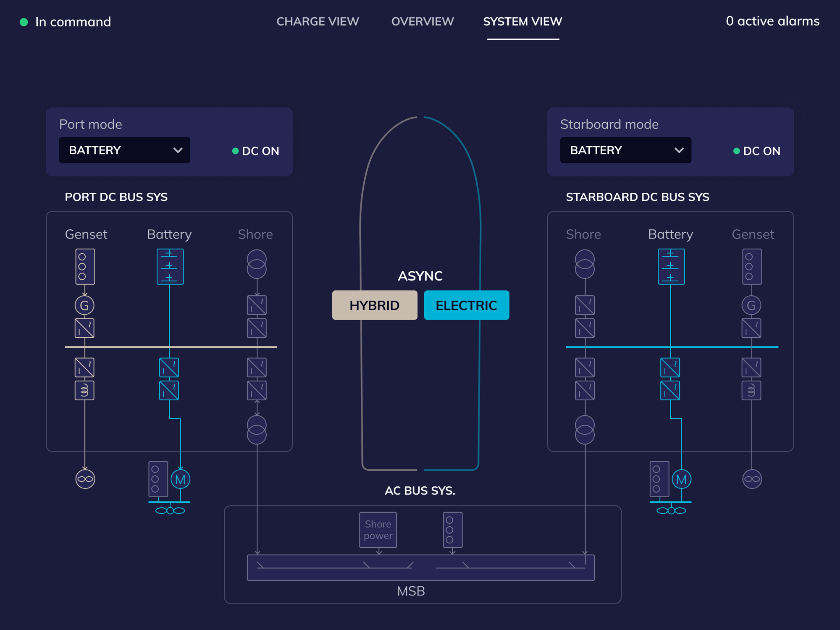This screenshot has height=630, width=840.
Task: Click the starboard generator G symbol
Action: (751, 305)
